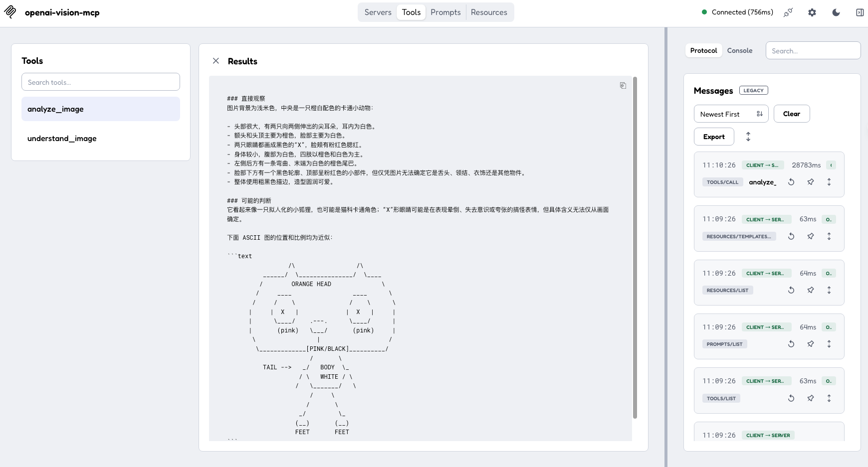This screenshot has height=467, width=868.
Task: Click the 28783ms duration value
Action: click(x=806, y=165)
